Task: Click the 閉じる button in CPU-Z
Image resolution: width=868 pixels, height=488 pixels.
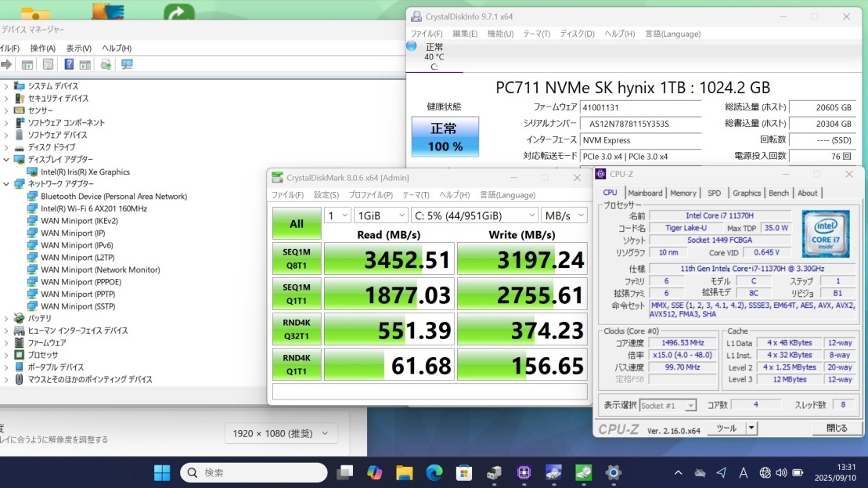Action: coord(836,428)
